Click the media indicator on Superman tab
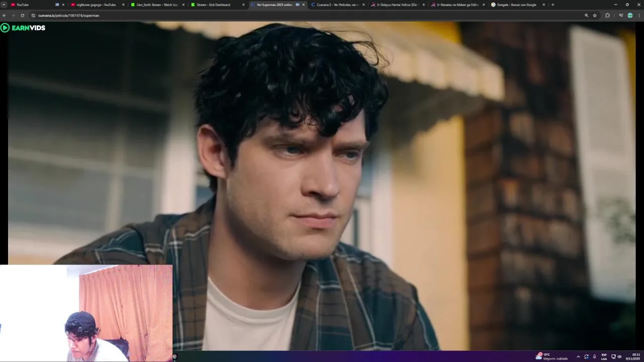644x362 pixels. tap(297, 5)
